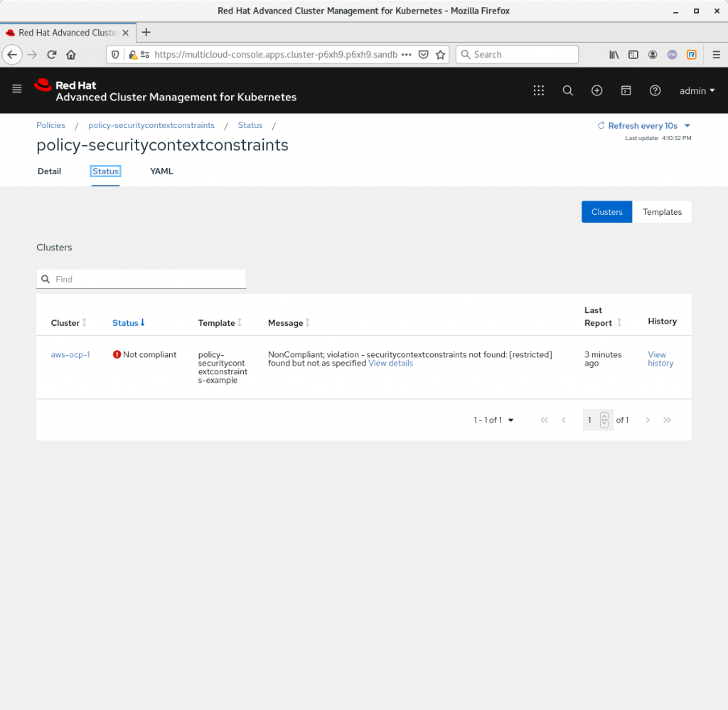Go to last page of results

[x=667, y=420]
